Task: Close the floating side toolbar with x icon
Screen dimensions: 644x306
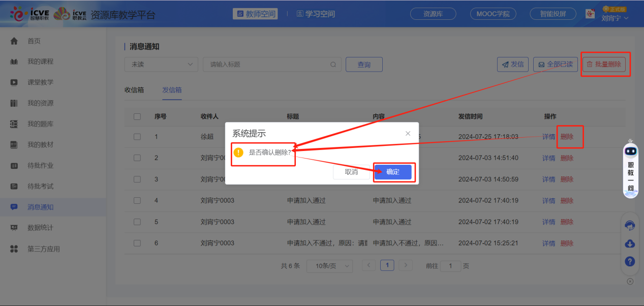Action: point(630,281)
